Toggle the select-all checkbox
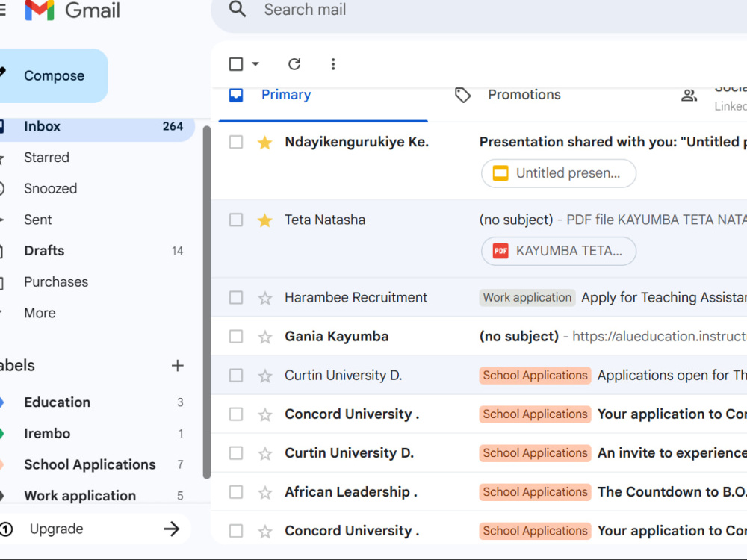 [236, 63]
